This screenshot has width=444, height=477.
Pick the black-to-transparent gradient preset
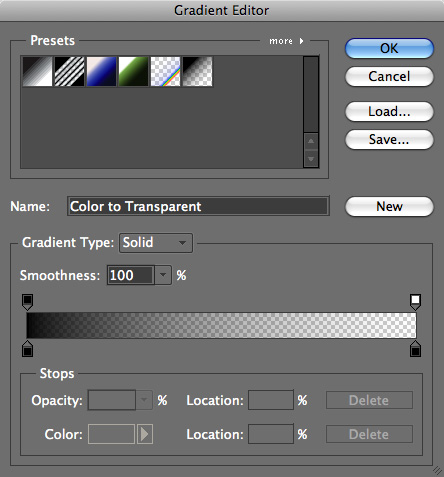[x=197, y=71]
